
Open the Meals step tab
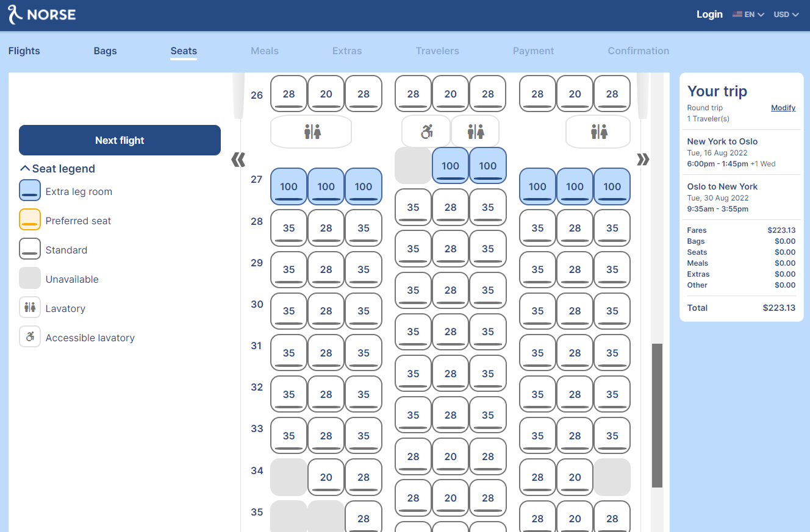coord(265,51)
